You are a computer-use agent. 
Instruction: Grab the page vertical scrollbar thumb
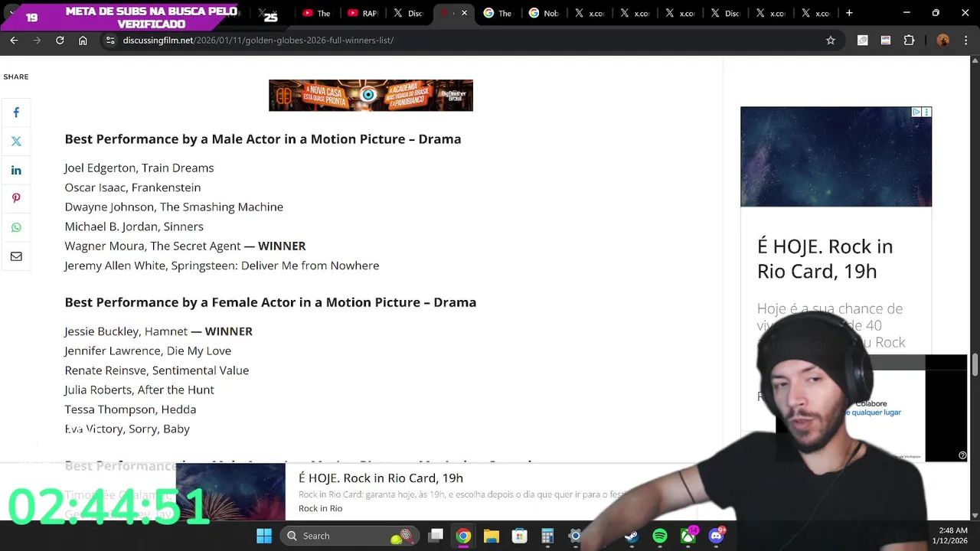point(975,364)
